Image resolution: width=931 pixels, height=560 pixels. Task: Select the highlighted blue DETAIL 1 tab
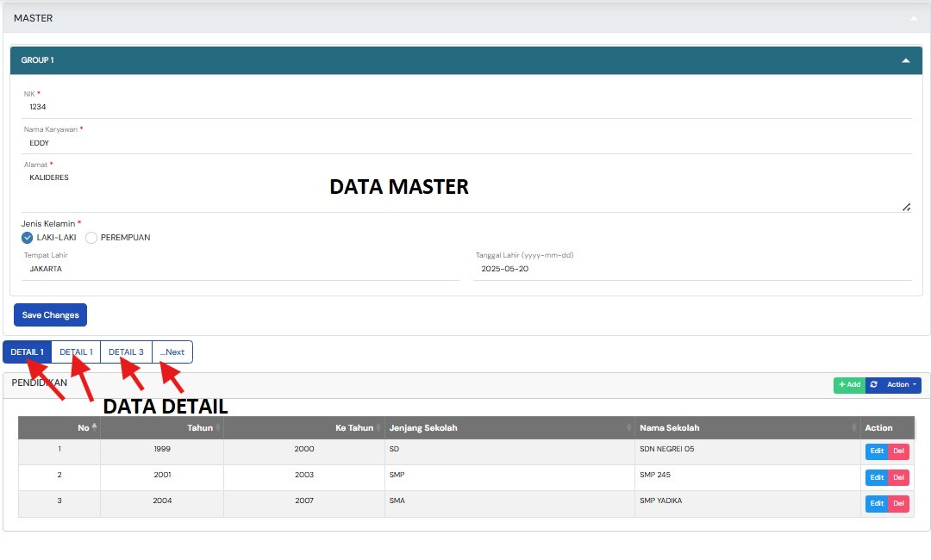click(28, 352)
